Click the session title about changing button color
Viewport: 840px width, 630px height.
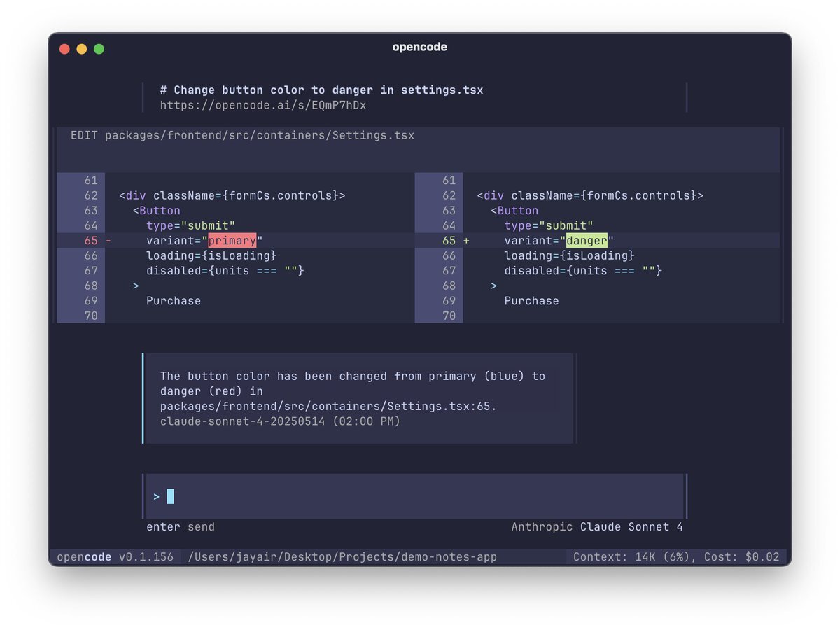pos(322,90)
